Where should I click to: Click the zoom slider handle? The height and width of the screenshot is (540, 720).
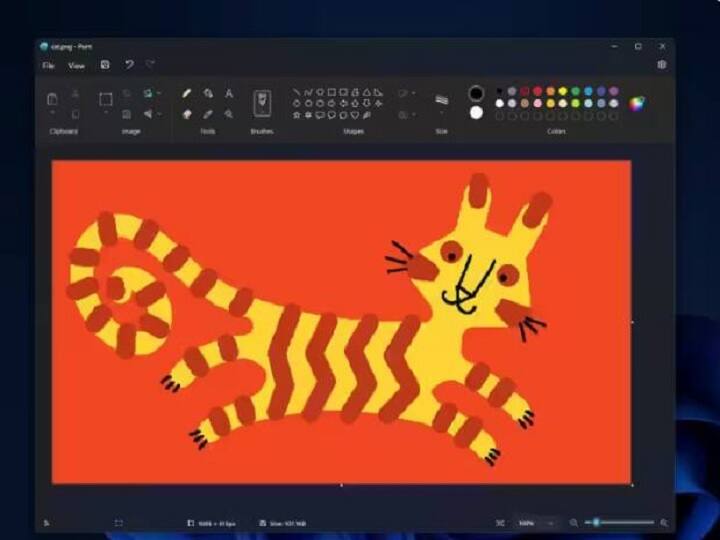point(596,522)
